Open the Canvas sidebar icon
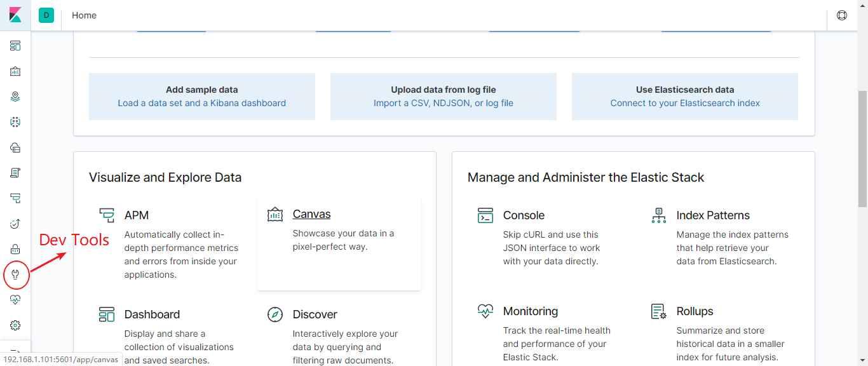 click(x=15, y=71)
